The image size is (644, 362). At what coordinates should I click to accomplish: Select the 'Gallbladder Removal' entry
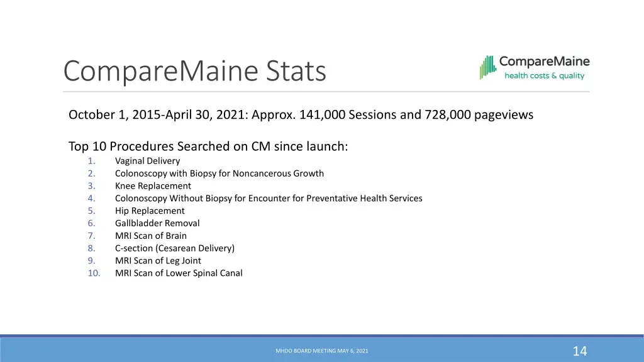click(157, 223)
